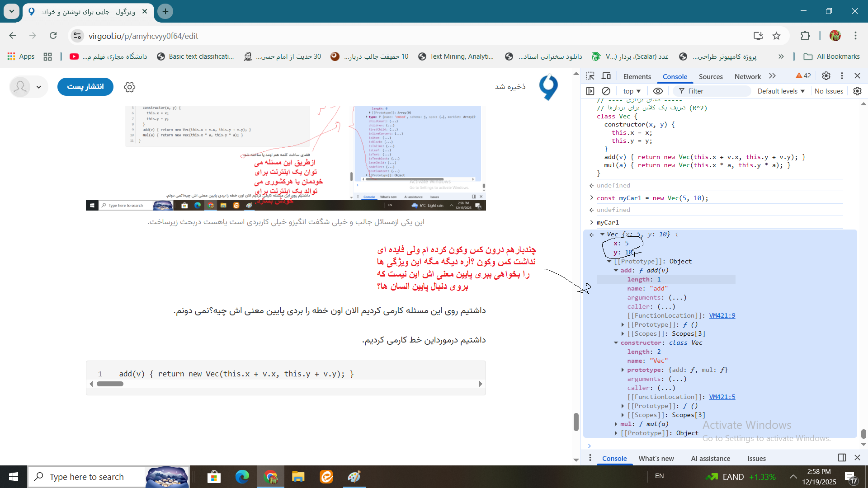Open console settings gear icon
The image size is (868, 488).
pyautogui.click(x=857, y=91)
